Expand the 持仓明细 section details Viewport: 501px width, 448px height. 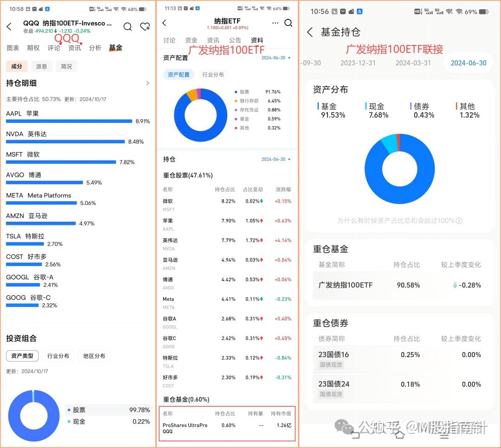pos(148,83)
